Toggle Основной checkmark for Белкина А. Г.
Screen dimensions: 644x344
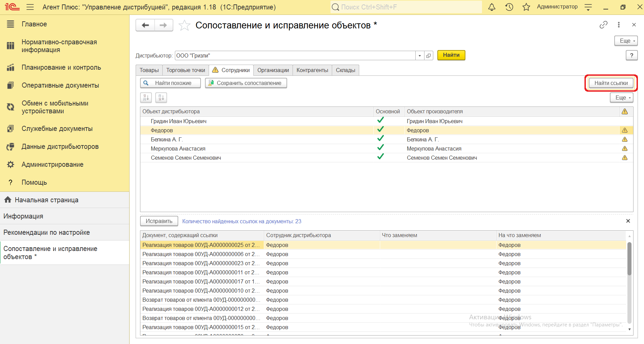pyautogui.click(x=381, y=138)
